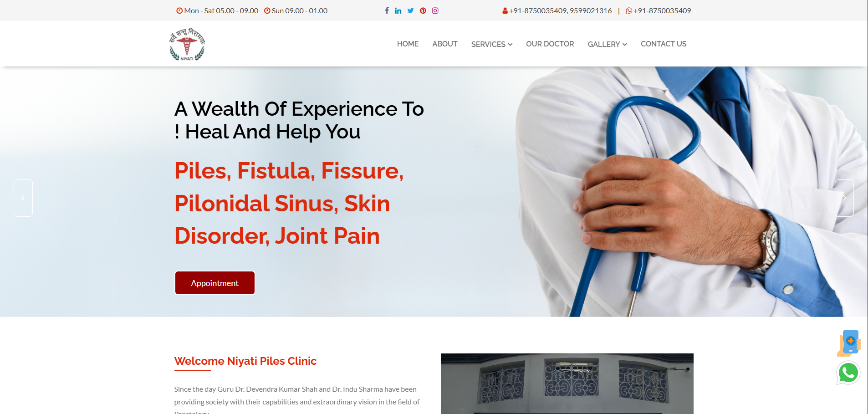Go to the Home menu item
This screenshot has width=868, height=414.
pos(408,44)
